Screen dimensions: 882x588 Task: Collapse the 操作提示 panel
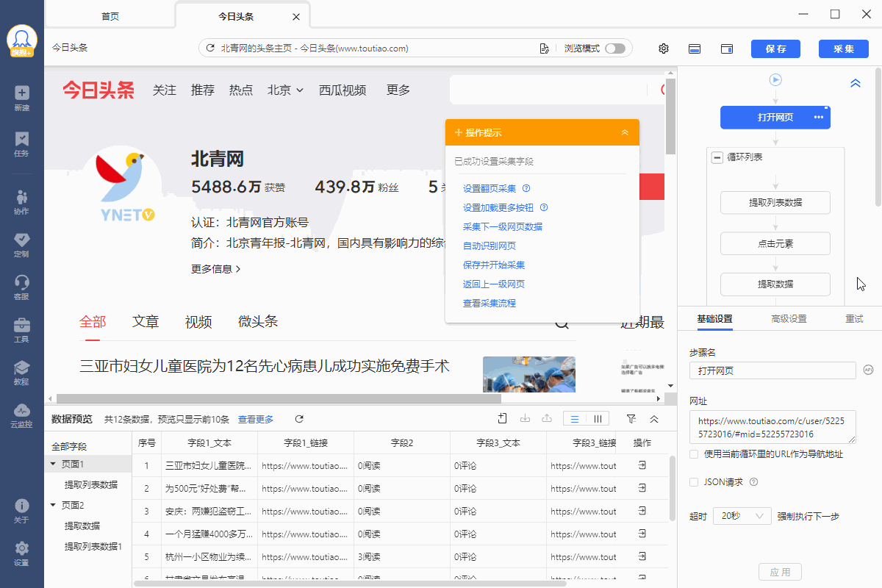(625, 132)
